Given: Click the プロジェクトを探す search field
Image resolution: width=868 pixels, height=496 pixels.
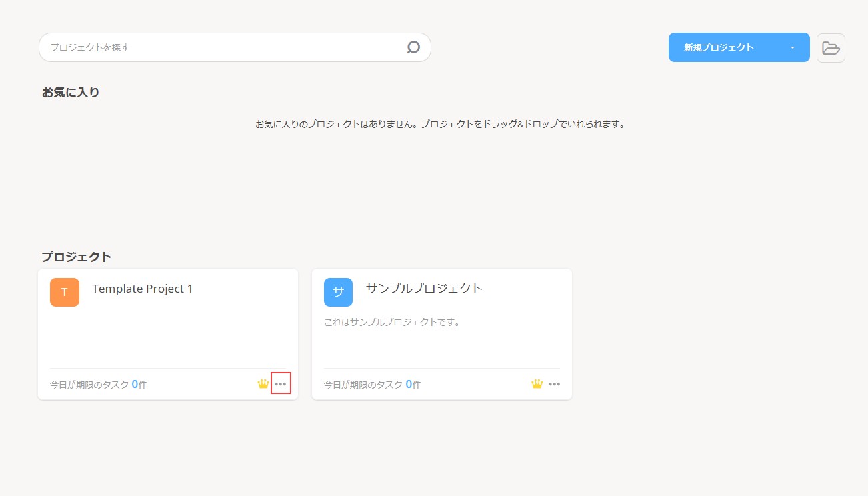Looking at the screenshot, I should click(200, 47).
